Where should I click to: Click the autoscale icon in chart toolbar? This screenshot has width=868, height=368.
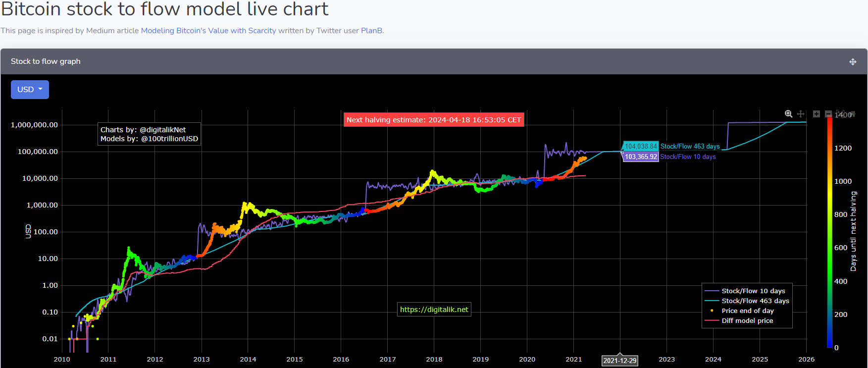[x=840, y=114]
